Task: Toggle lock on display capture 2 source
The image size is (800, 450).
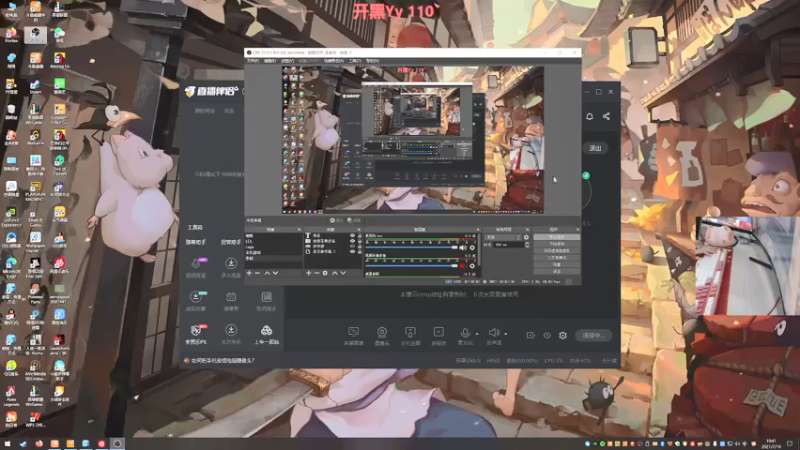Action: pos(359,252)
